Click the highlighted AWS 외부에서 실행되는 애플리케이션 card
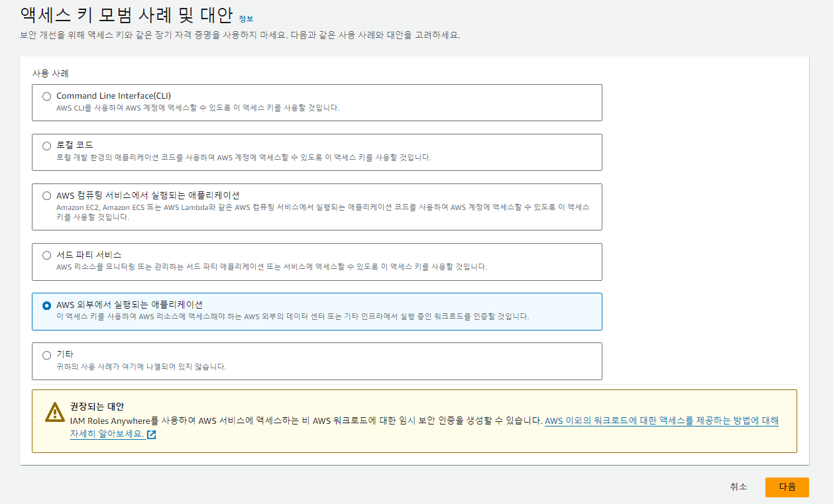Screen dimensions: 833x504 317,310
